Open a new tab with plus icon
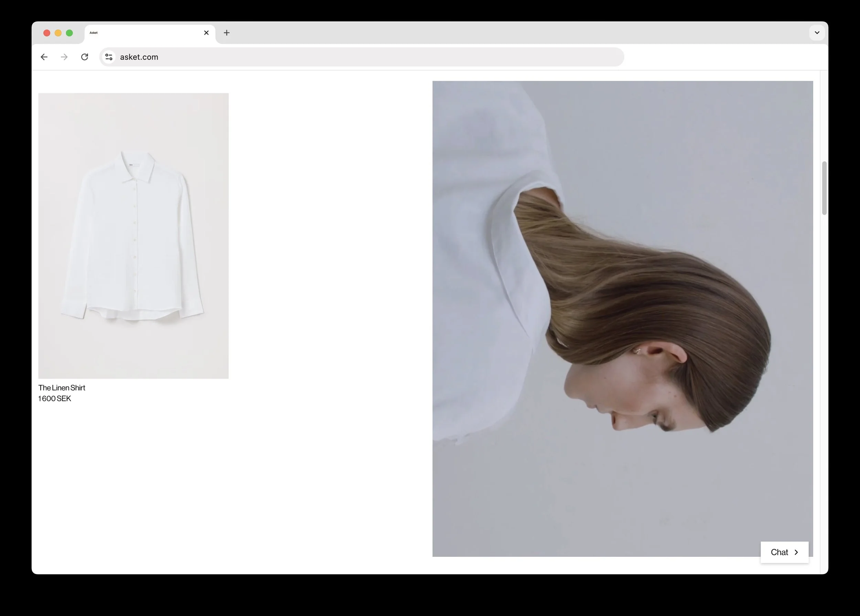The image size is (860, 616). click(226, 33)
